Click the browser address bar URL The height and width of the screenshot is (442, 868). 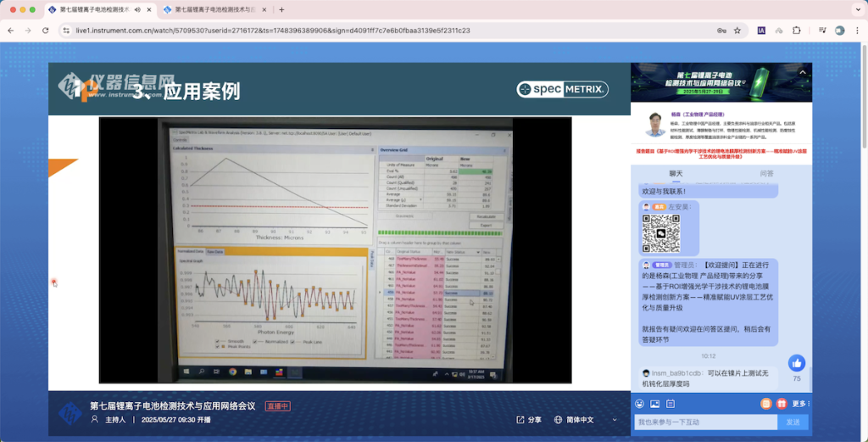(x=273, y=31)
